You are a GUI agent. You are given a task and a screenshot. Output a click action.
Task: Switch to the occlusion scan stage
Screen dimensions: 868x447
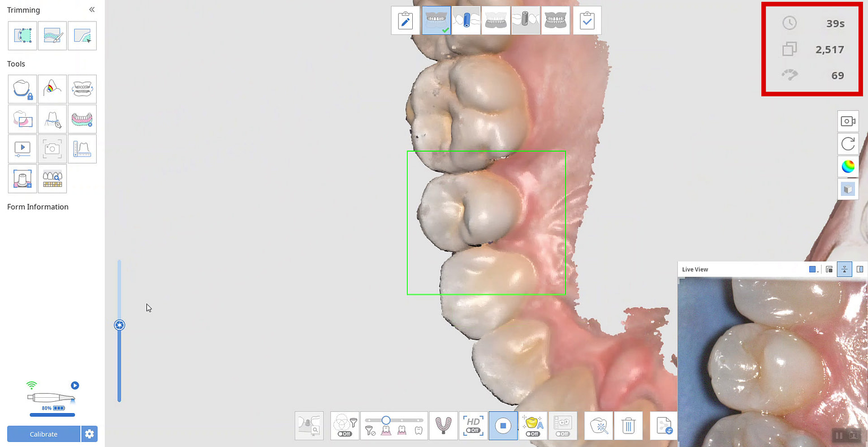coord(556,20)
